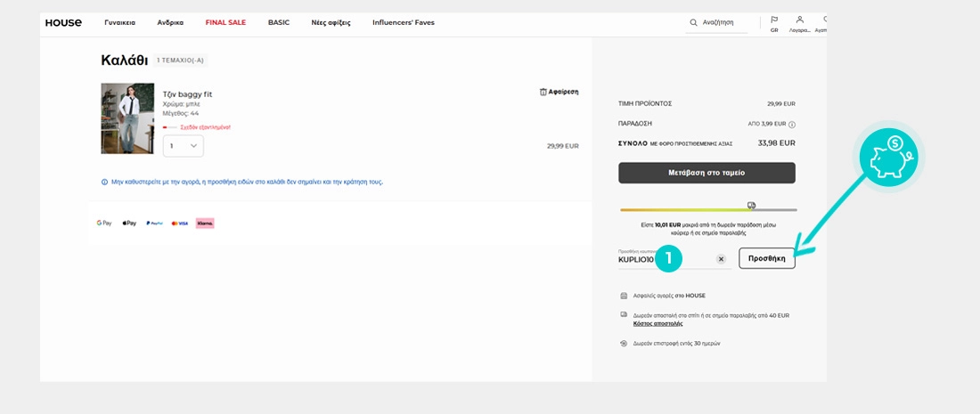980x414 pixels.
Task: Click the delivery truck icon on progress bar
Action: (x=751, y=205)
